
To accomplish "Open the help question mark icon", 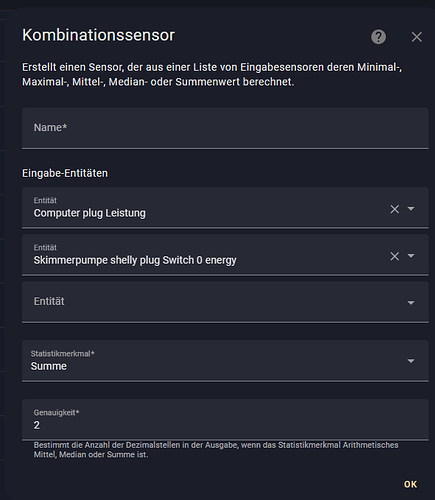I will pyautogui.click(x=378, y=37).
